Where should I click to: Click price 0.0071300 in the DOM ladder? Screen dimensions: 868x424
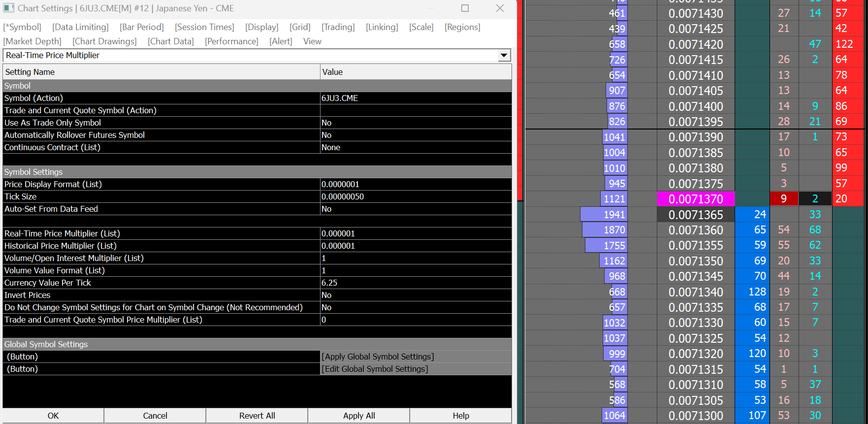pos(696,416)
